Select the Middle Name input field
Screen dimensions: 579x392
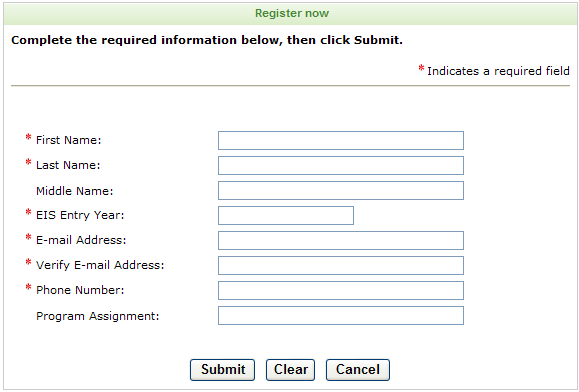[341, 190]
